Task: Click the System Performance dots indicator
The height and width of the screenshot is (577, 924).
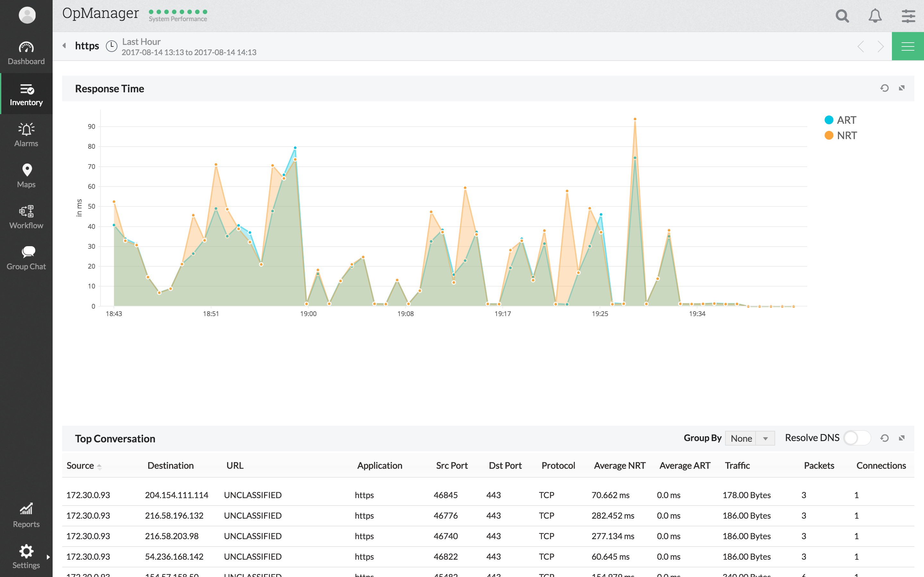Action: pos(178,12)
